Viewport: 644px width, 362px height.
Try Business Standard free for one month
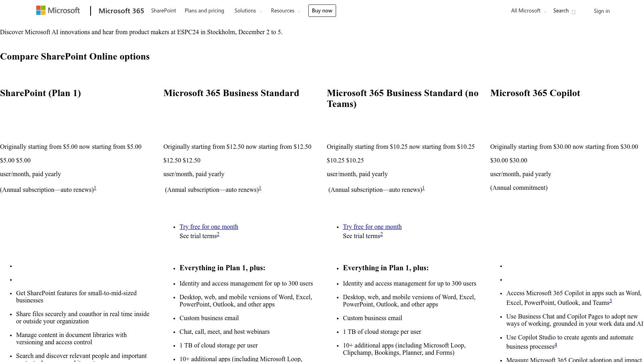tap(208, 226)
